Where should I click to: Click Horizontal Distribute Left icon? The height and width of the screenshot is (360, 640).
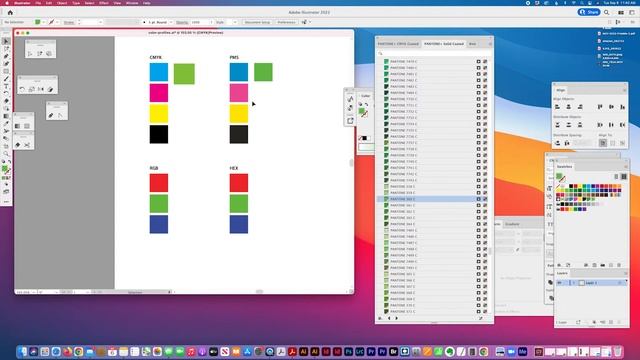pos(600,125)
